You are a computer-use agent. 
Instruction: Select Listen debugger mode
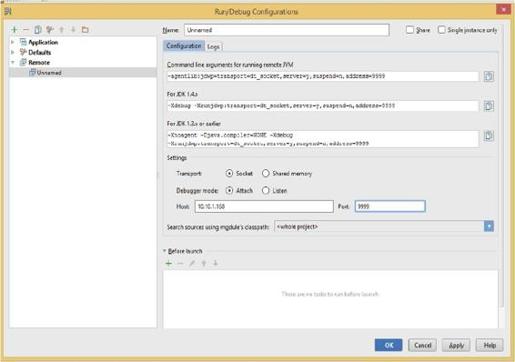[266, 191]
